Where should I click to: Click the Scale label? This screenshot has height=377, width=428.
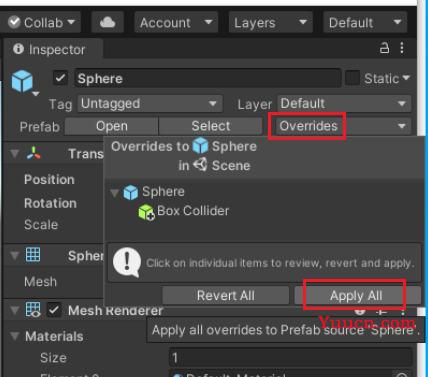tap(41, 225)
